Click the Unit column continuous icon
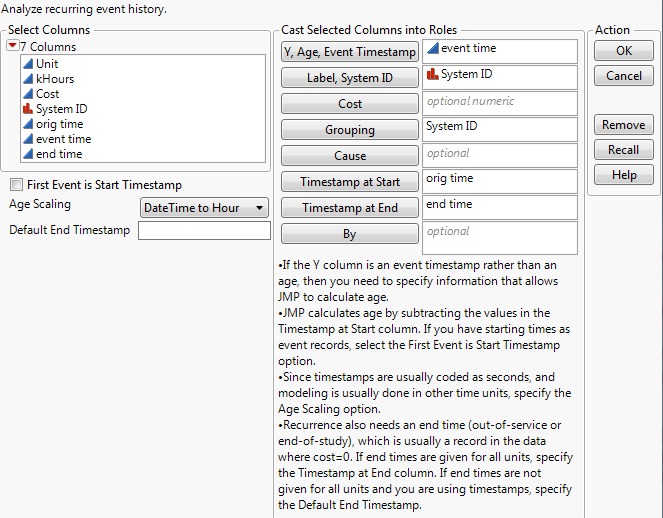 coord(27,64)
